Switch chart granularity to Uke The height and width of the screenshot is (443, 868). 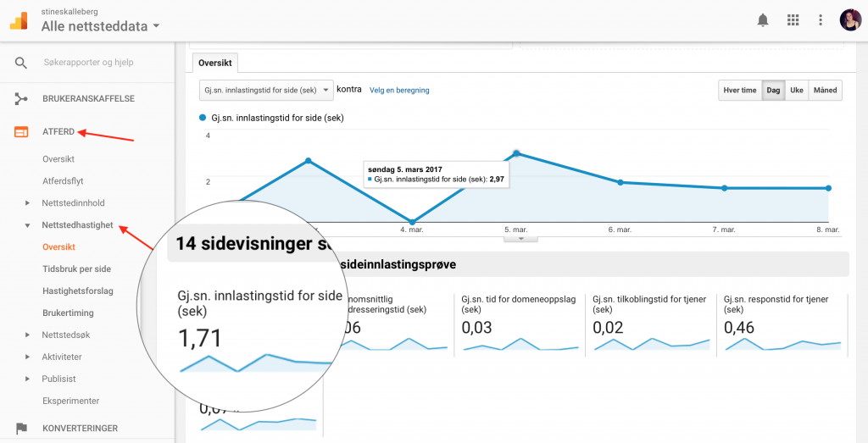tap(797, 90)
